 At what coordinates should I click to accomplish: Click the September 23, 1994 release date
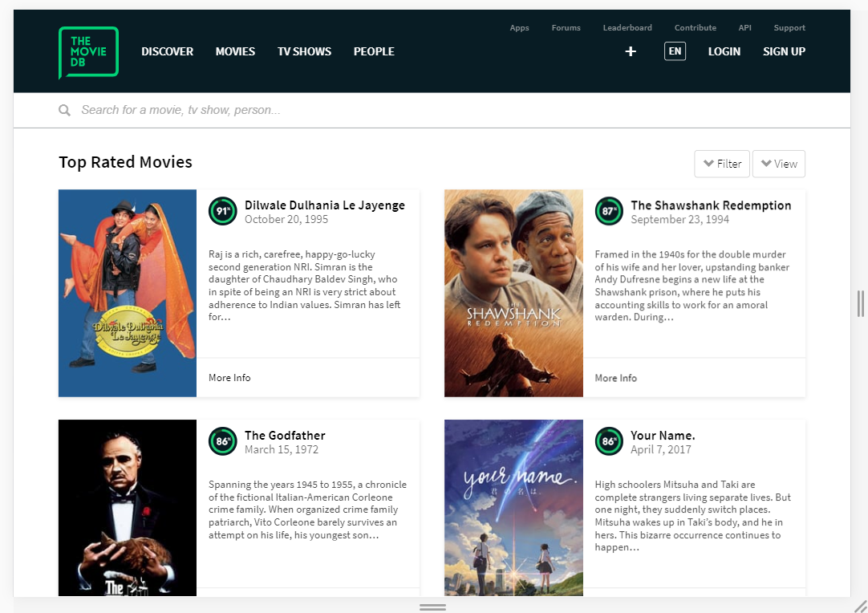pyautogui.click(x=679, y=219)
